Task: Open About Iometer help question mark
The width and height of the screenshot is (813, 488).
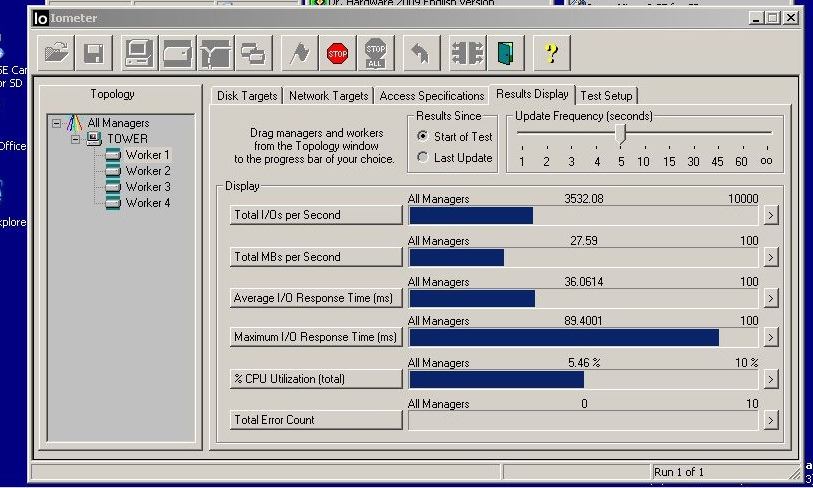Action: pyautogui.click(x=552, y=53)
